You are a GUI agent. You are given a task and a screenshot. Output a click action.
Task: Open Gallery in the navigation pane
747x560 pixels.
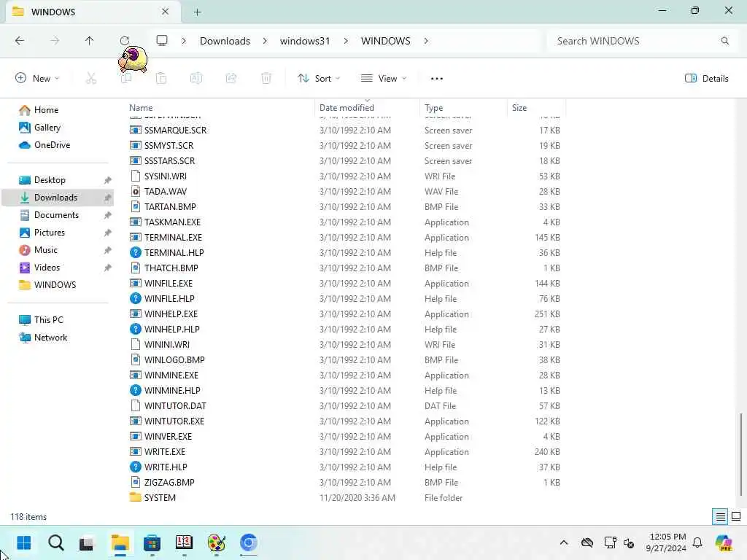(47, 128)
